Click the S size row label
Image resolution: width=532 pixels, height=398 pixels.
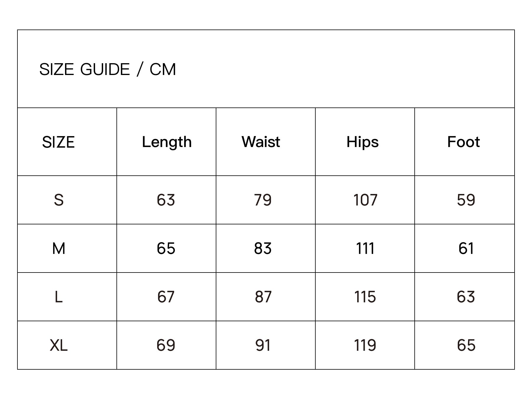point(59,200)
